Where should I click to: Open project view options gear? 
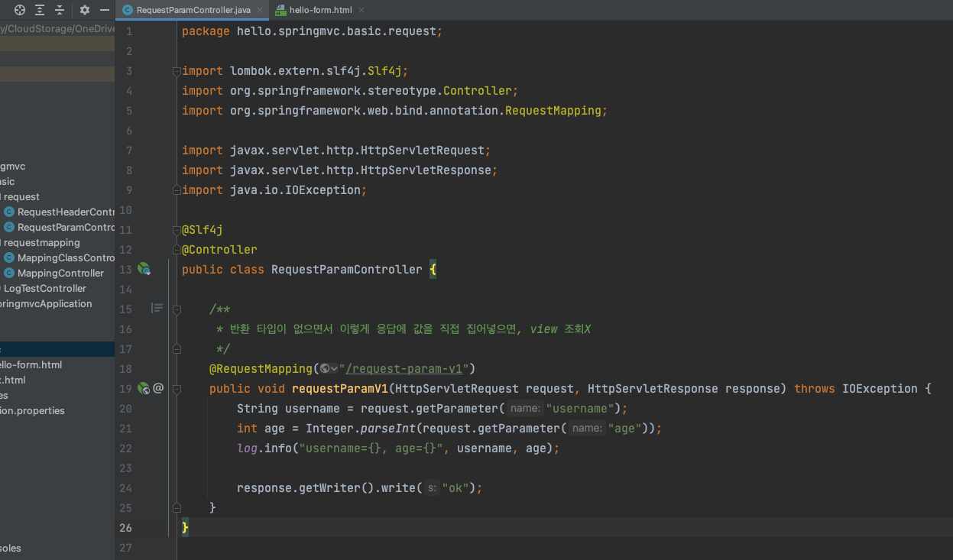click(x=85, y=10)
